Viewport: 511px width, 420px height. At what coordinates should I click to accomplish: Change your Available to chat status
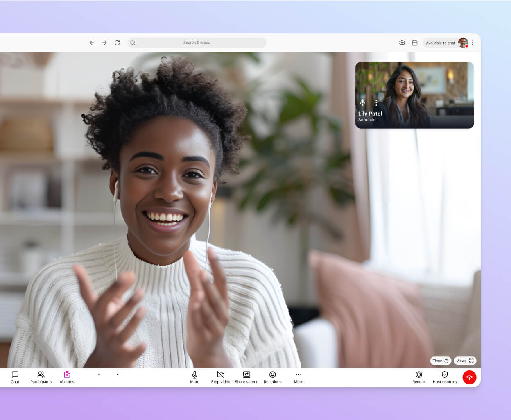pyautogui.click(x=441, y=43)
